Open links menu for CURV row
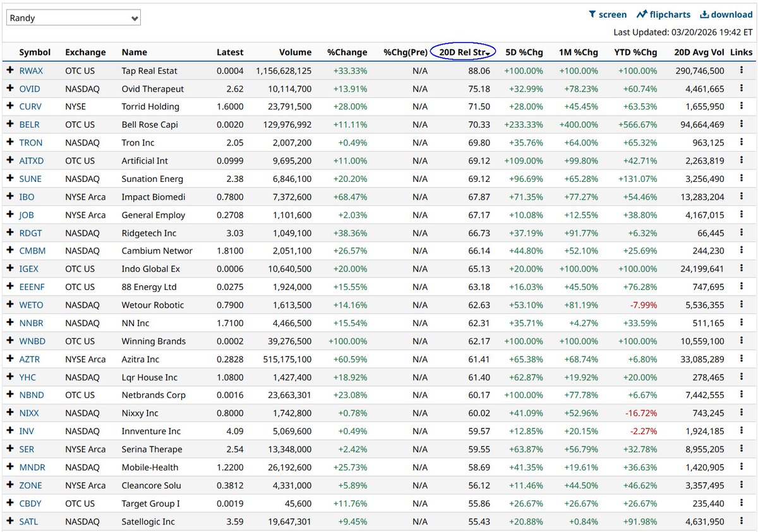 (741, 106)
